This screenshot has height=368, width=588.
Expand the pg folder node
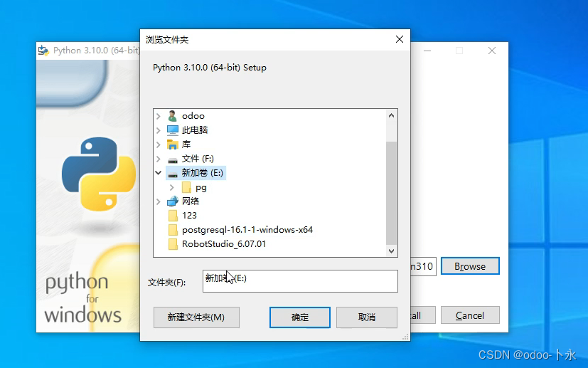point(172,187)
